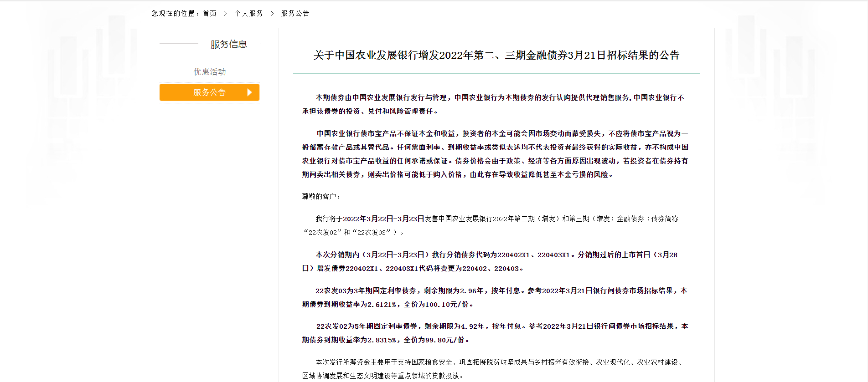Click paragraph starting 本次发行所筹资金

coord(493,369)
